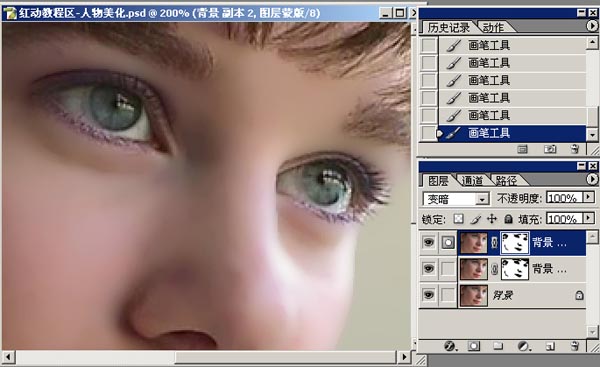Switch to the 通道 tab

click(x=472, y=181)
